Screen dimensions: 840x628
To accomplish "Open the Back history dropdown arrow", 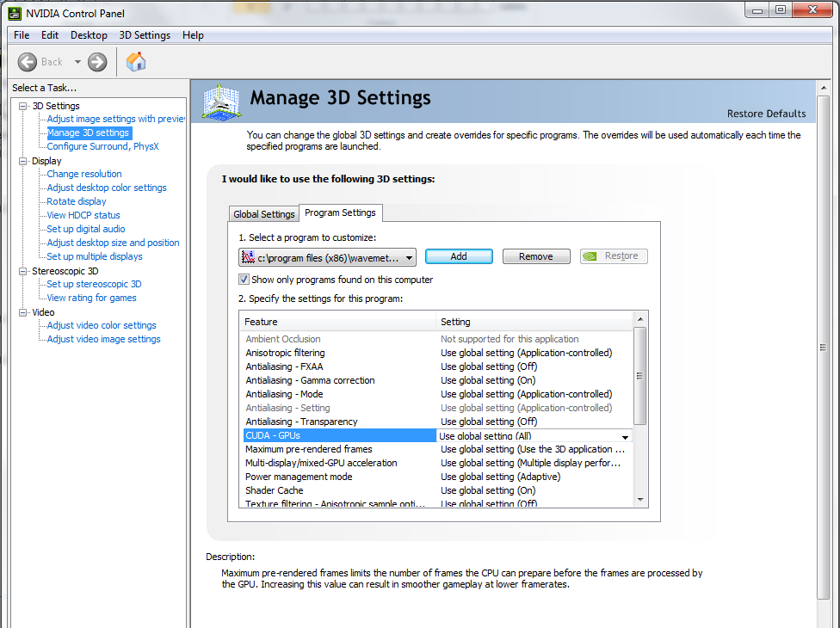I will pyautogui.click(x=77, y=62).
